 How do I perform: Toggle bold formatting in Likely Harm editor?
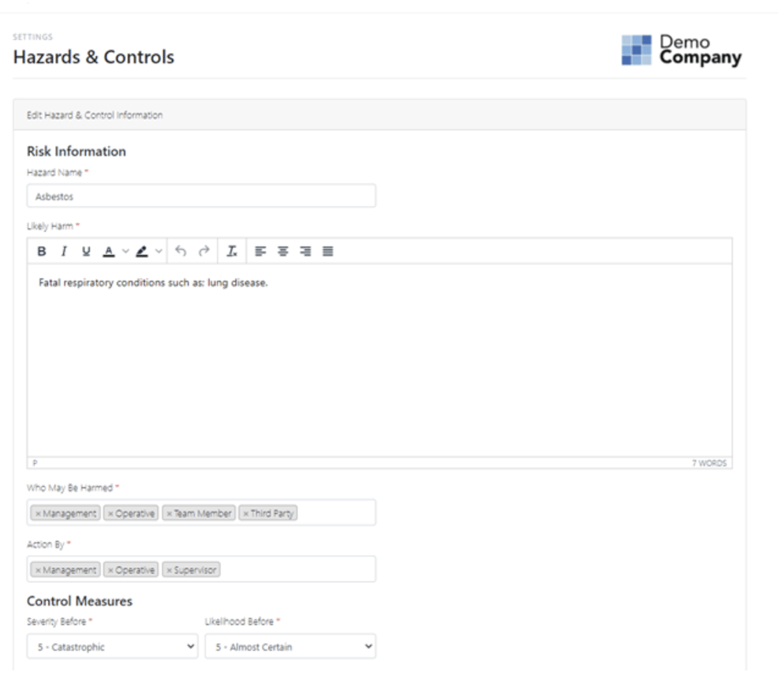pos(42,251)
